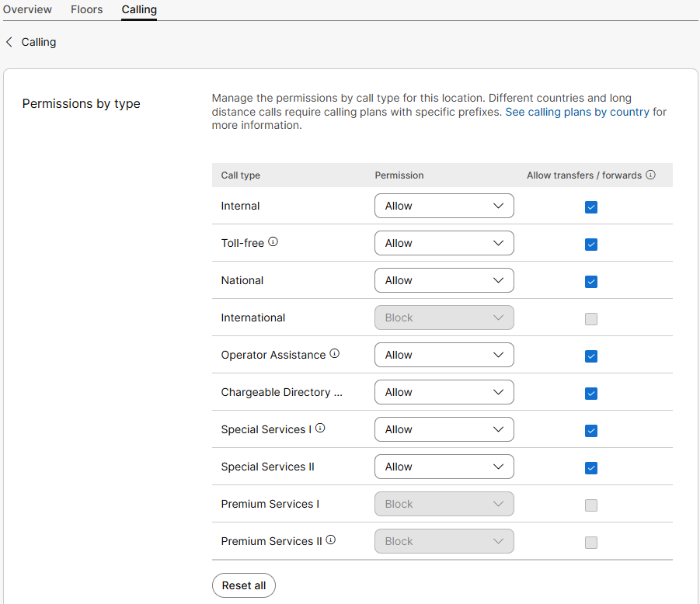700x604 pixels.
Task: Switch to the Floors tab
Action: click(x=86, y=10)
